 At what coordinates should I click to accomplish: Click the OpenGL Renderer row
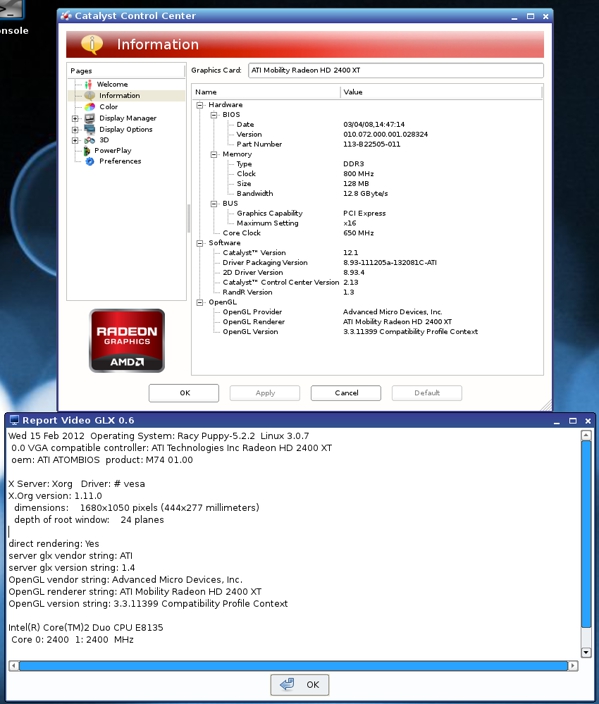(x=367, y=322)
